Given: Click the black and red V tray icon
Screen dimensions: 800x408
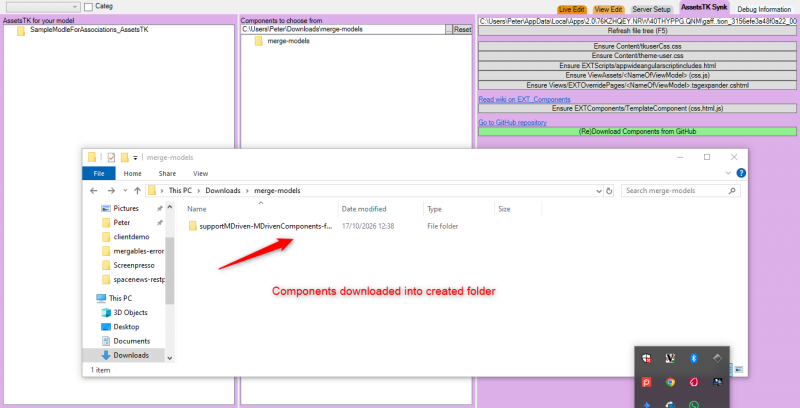Looking at the screenshot, I should (x=670, y=358).
